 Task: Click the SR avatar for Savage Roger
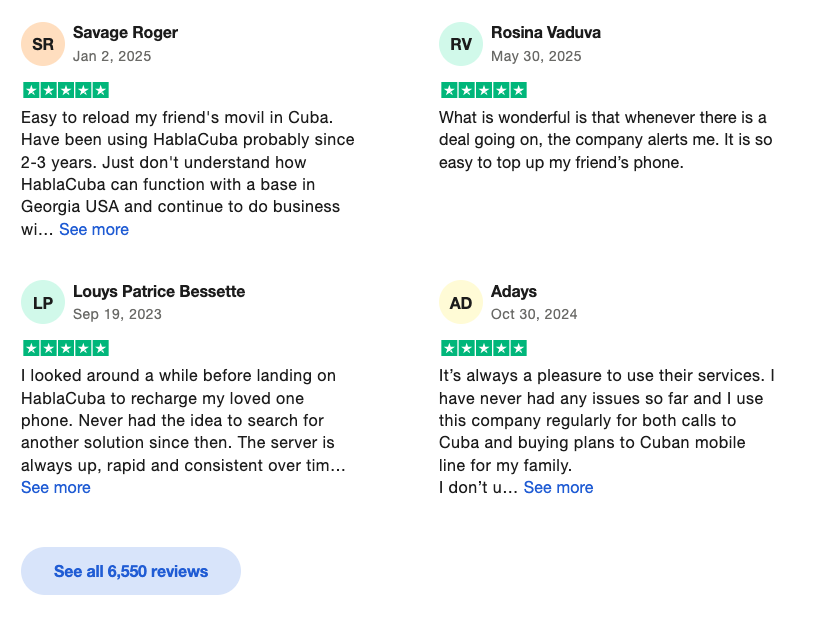[x=43, y=44]
